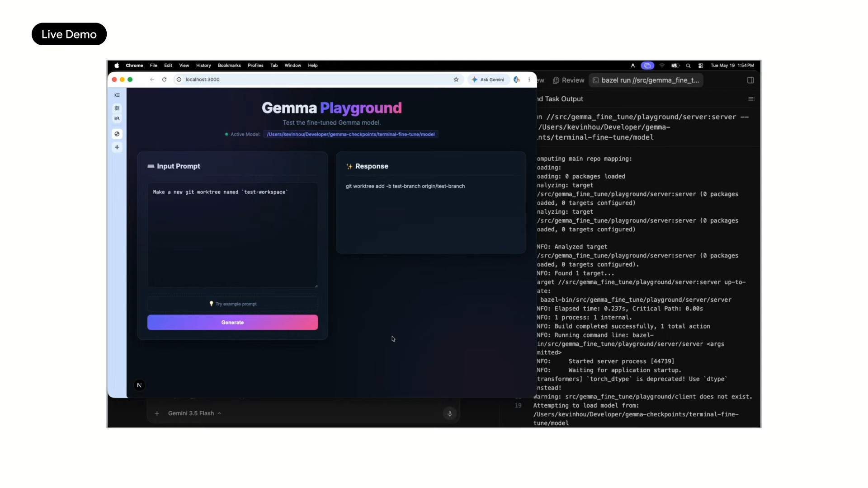The height and width of the screenshot is (488, 868).
Task: Open the Profiles menu
Action: [x=255, y=66]
